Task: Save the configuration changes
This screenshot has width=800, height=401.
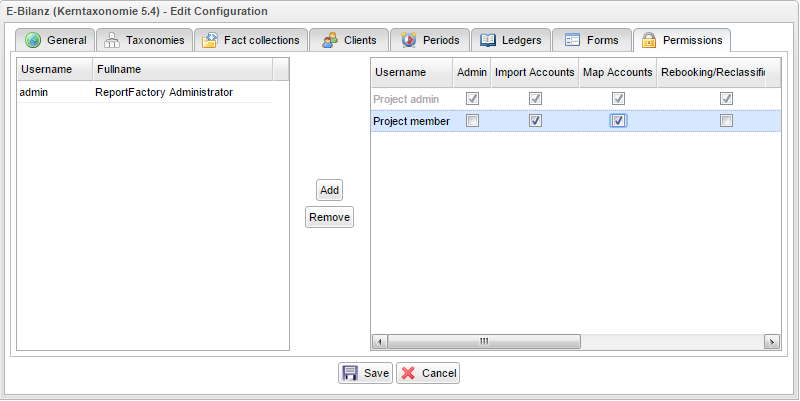Action: [365, 373]
